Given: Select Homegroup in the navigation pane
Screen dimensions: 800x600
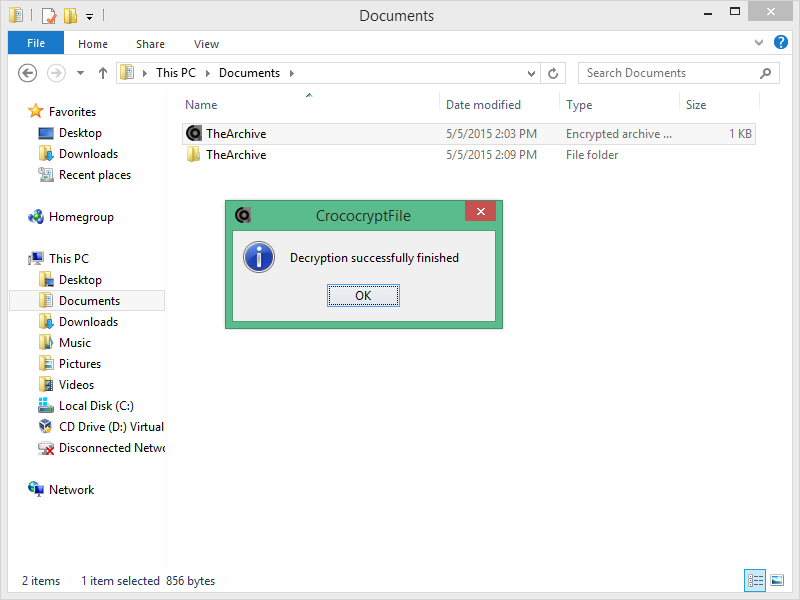Looking at the screenshot, I should 81,217.
